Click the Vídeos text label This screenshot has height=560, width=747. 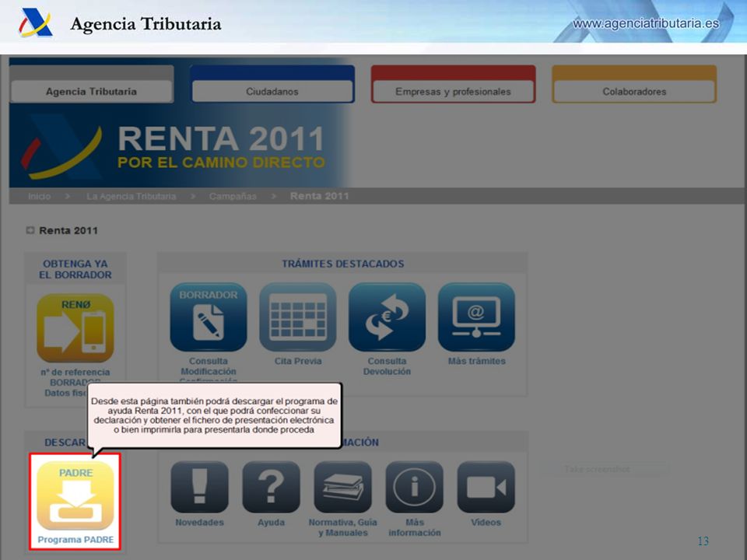(x=486, y=523)
